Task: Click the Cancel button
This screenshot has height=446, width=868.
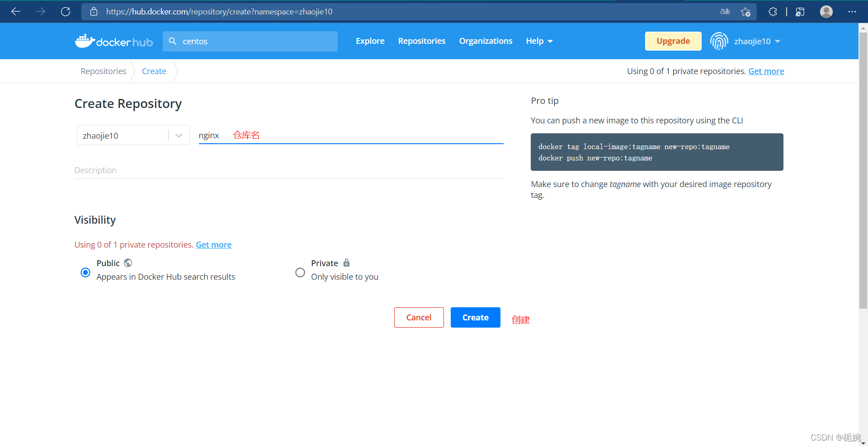Action: [419, 317]
